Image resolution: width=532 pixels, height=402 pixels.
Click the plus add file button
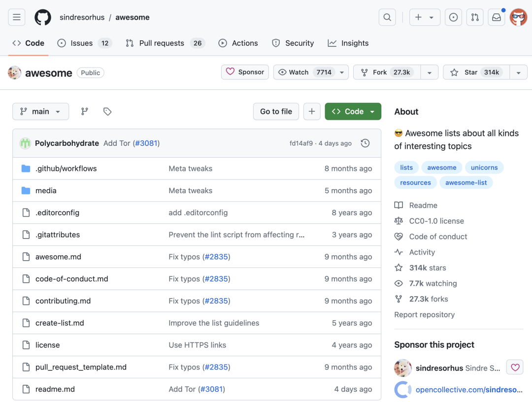click(x=312, y=111)
